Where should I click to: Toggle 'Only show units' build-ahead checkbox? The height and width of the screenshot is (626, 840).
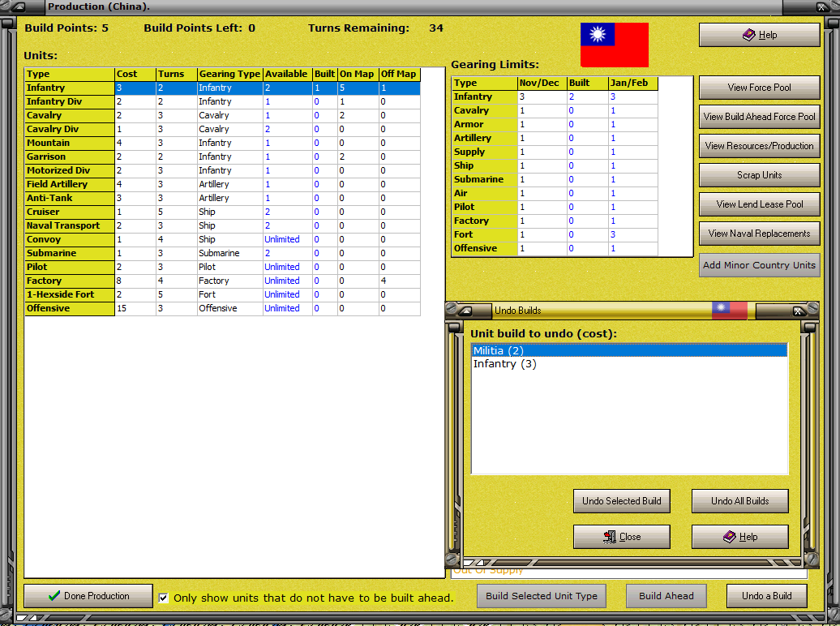pos(164,598)
